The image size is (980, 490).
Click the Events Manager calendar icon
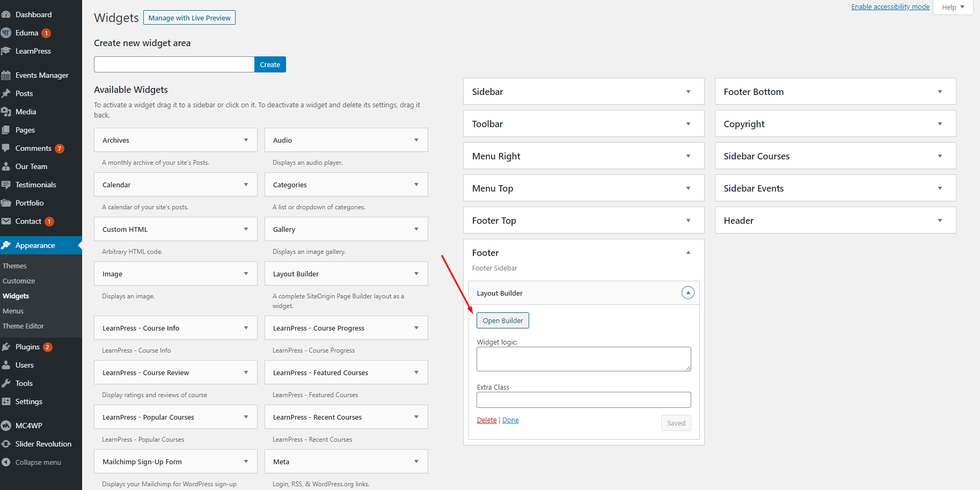6,75
